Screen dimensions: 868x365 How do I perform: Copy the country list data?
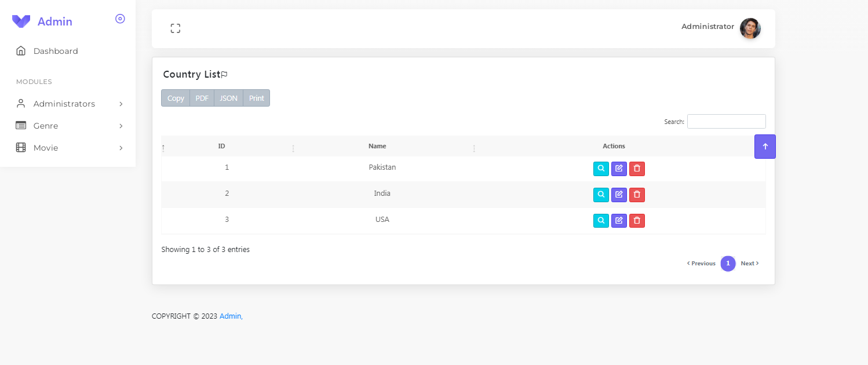coord(176,98)
